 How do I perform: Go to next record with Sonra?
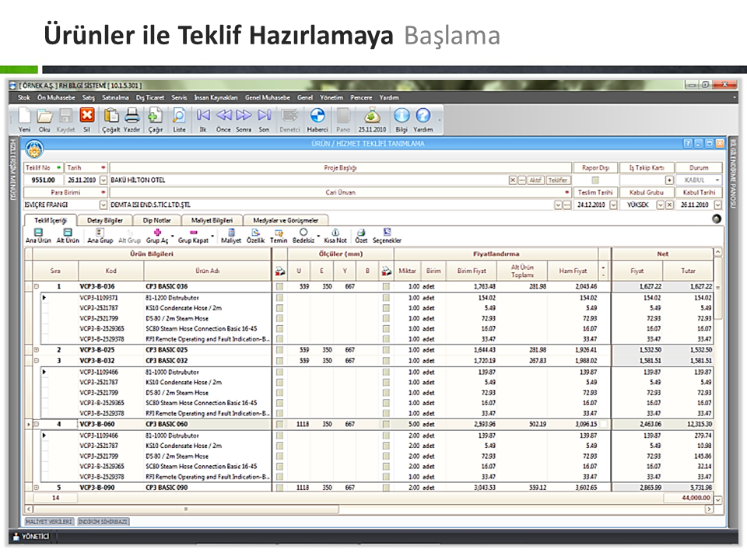point(244,117)
